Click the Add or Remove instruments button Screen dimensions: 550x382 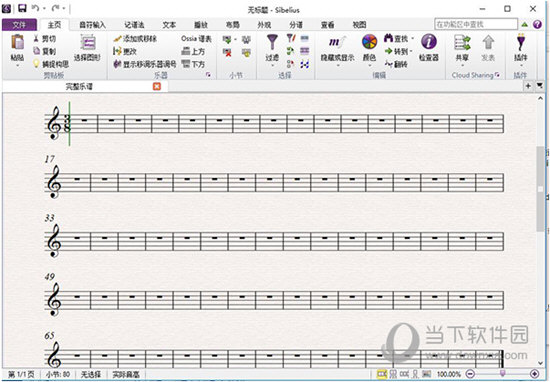135,39
